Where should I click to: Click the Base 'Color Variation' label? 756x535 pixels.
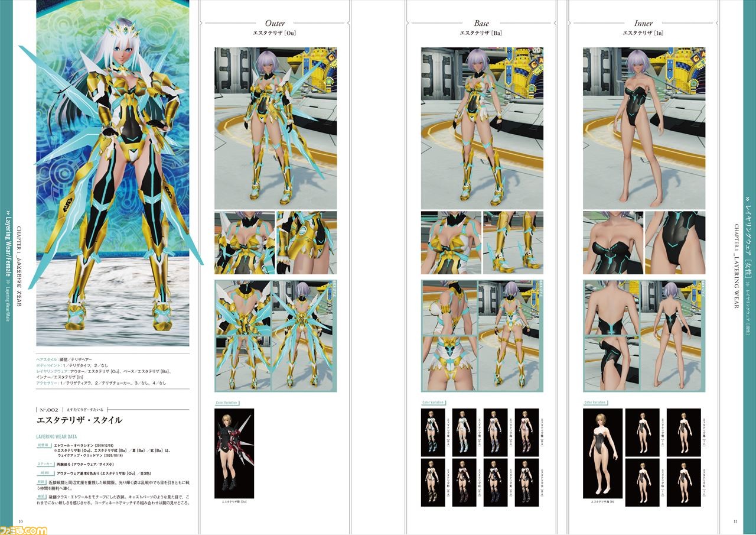[433, 403]
